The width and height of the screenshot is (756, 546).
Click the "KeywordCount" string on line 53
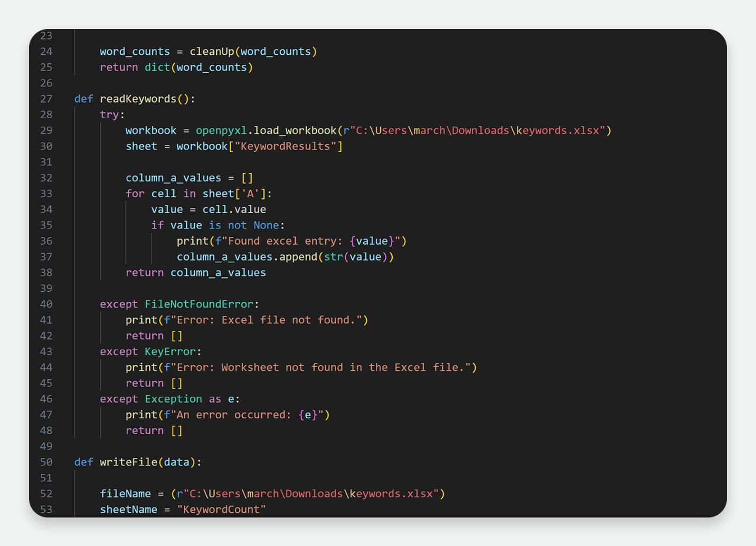(x=221, y=510)
